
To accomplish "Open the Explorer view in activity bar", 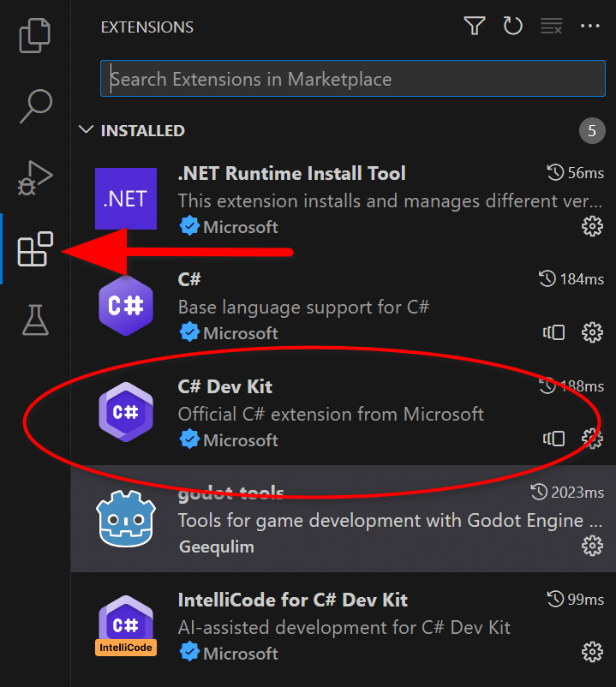I will click(35, 35).
